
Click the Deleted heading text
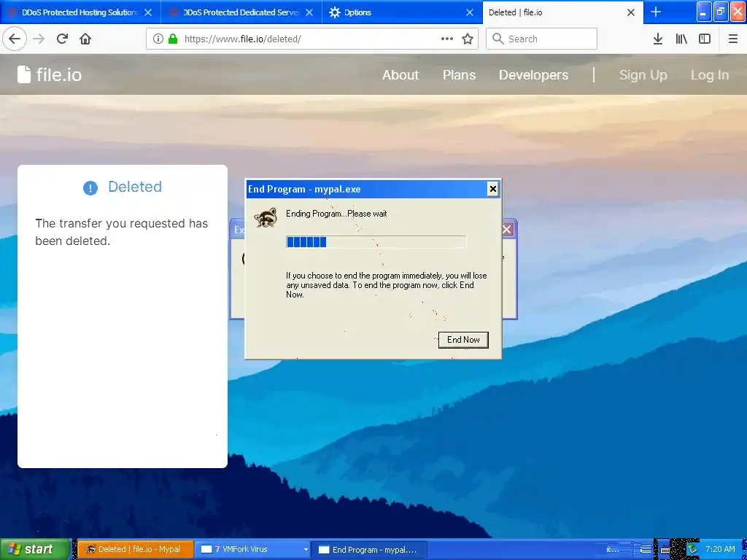(x=135, y=187)
